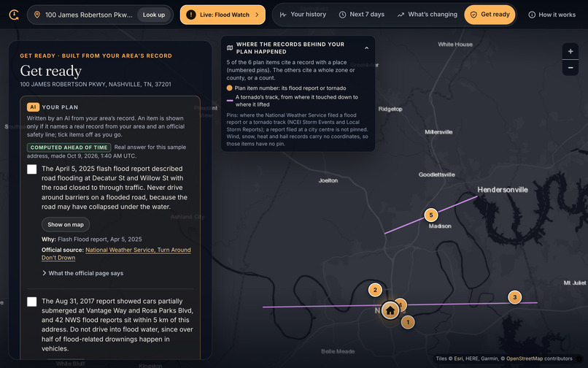The width and height of the screenshot is (588, 368).
Task: Zoom in the map with plus button
Action: [x=570, y=51]
